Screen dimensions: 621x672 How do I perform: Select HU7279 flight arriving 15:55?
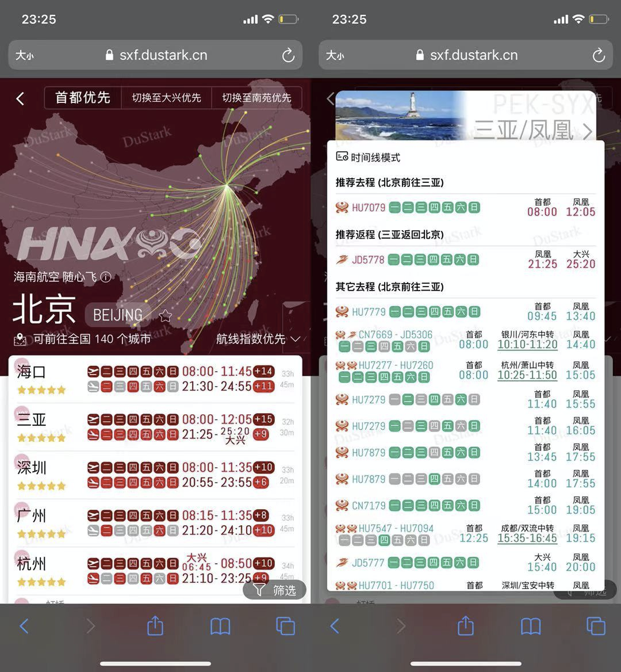(x=466, y=399)
